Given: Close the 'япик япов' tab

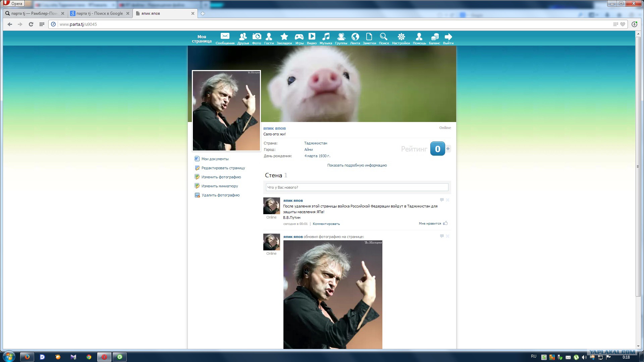Looking at the screenshot, I should 193,13.
